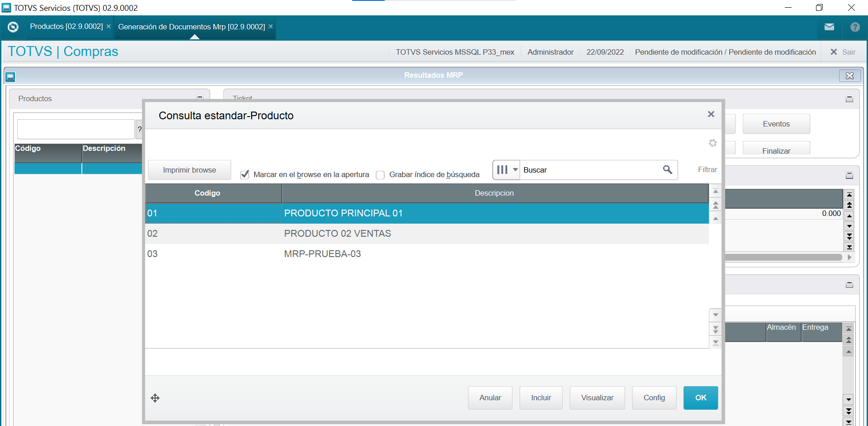Click the gear icon in Consulta estandar dialog

(x=712, y=143)
